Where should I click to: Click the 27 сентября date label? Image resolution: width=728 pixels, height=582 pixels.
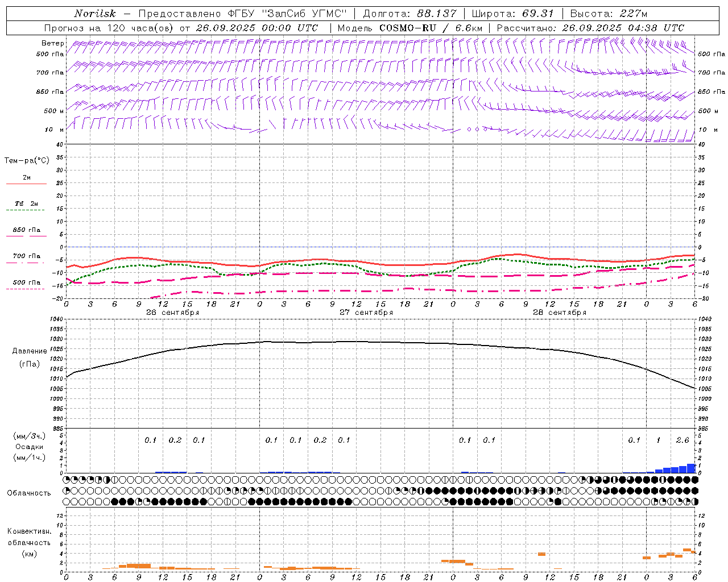pyautogui.click(x=366, y=313)
